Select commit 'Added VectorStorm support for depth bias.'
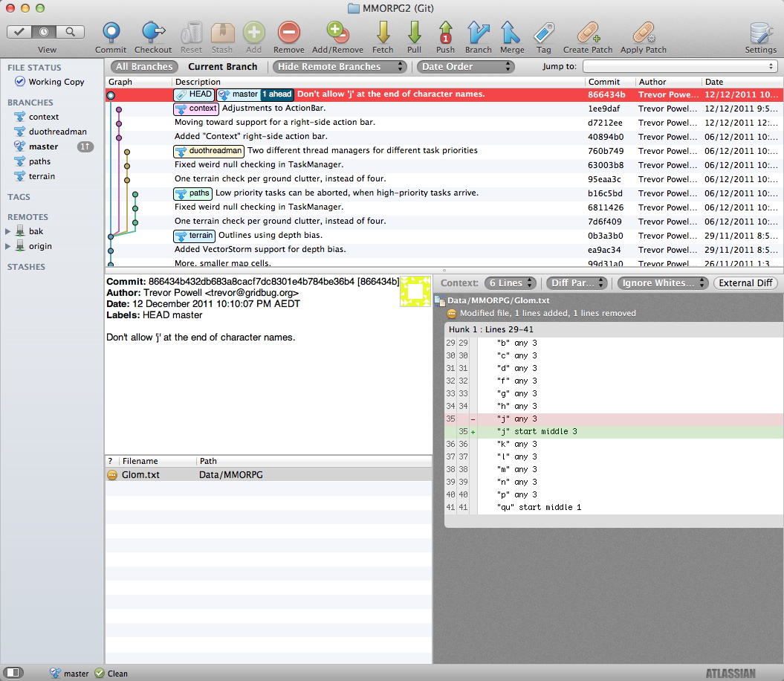 click(x=444, y=249)
